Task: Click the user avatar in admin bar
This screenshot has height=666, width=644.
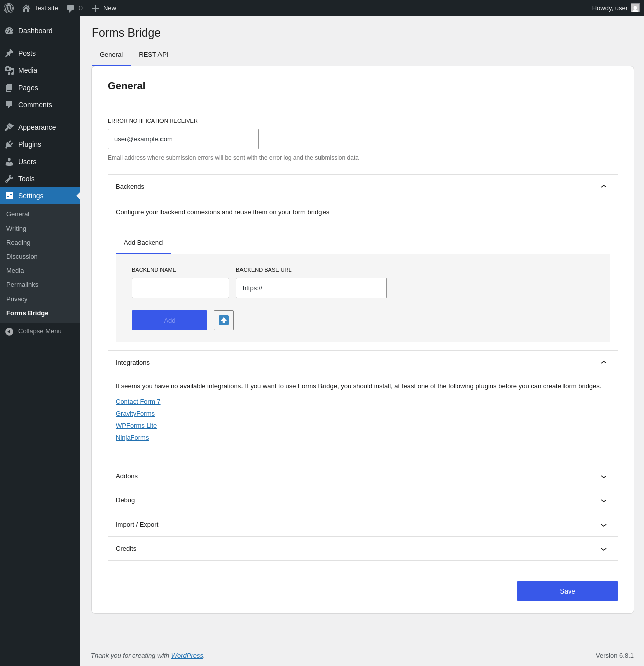Action: [635, 8]
